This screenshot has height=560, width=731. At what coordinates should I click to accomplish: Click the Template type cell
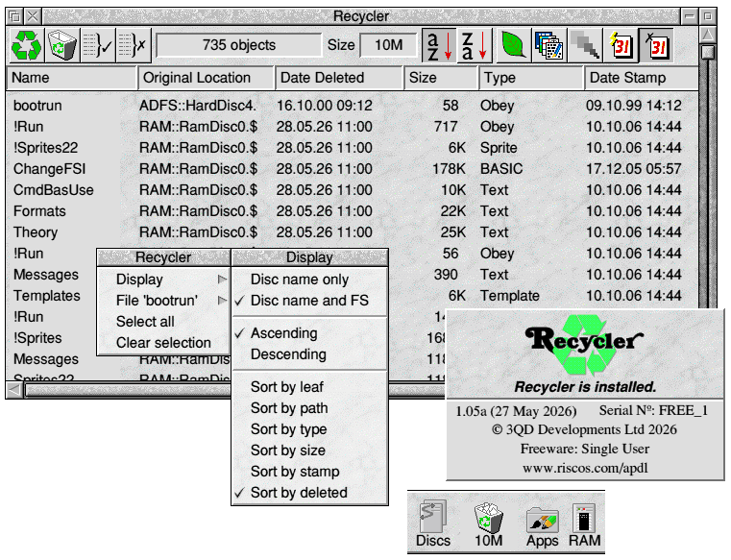[x=509, y=296]
